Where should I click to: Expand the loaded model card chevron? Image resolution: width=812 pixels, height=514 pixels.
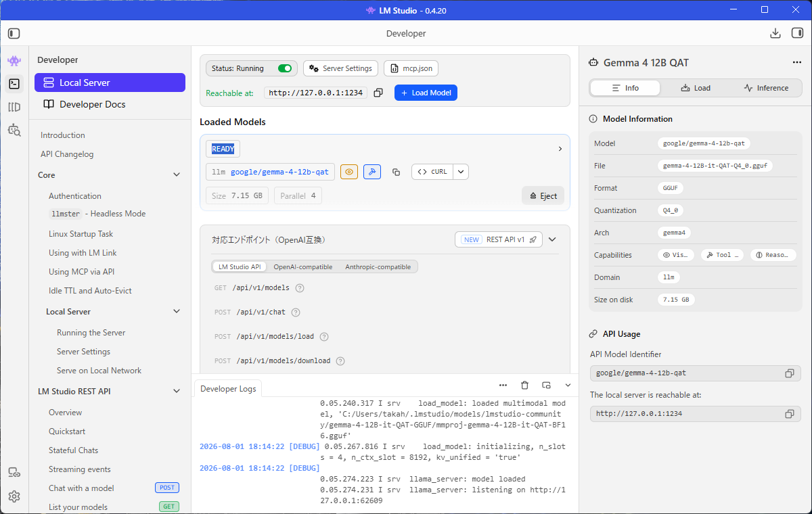[560, 149]
